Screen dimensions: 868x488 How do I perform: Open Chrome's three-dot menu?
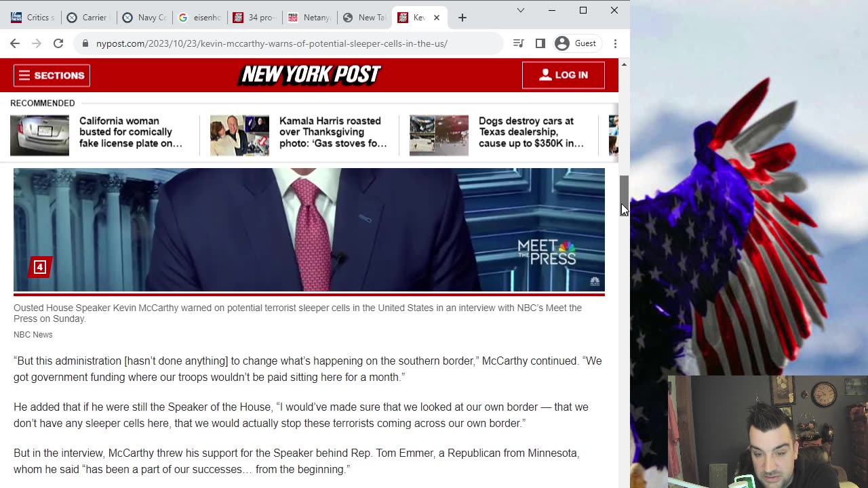[x=615, y=43]
